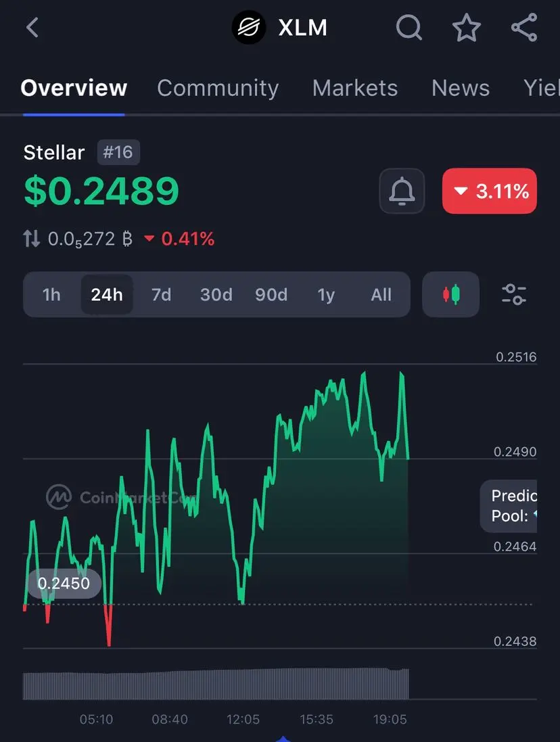Swap the price currency with arrows icon
Screen dimensions: 560x742
pos(32,239)
